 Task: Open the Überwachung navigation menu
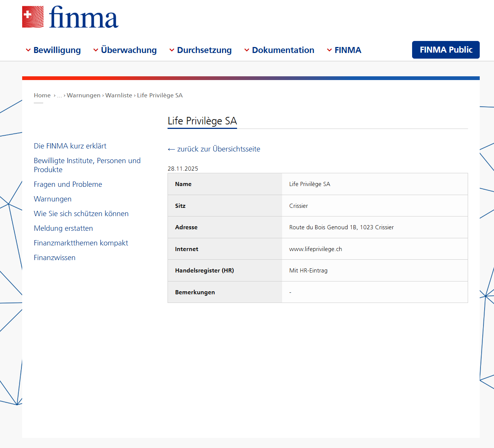pos(129,50)
